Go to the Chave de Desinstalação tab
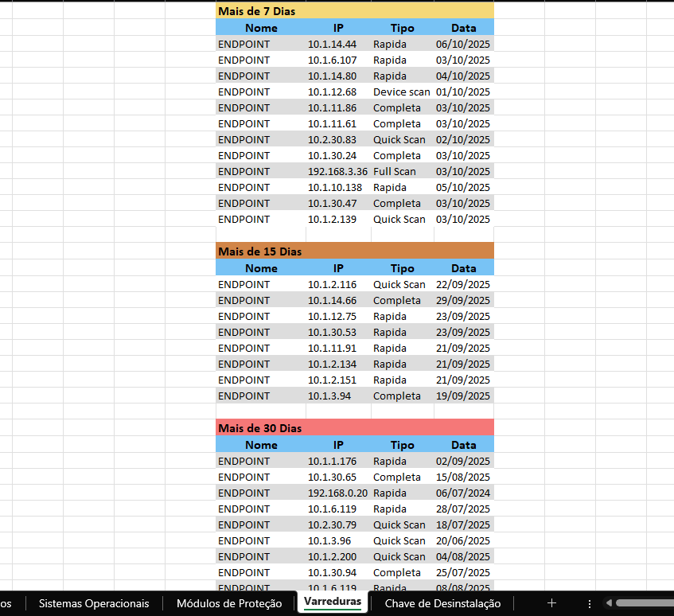 click(442, 603)
